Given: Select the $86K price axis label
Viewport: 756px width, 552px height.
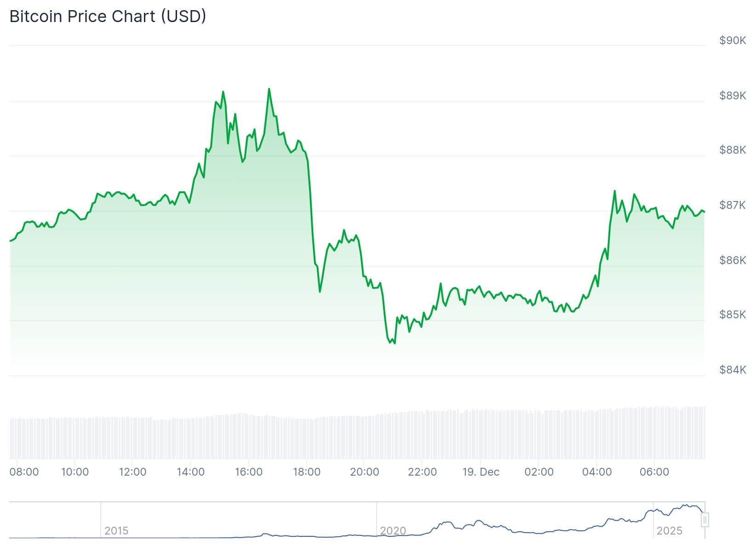Looking at the screenshot, I should coord(733,260).
